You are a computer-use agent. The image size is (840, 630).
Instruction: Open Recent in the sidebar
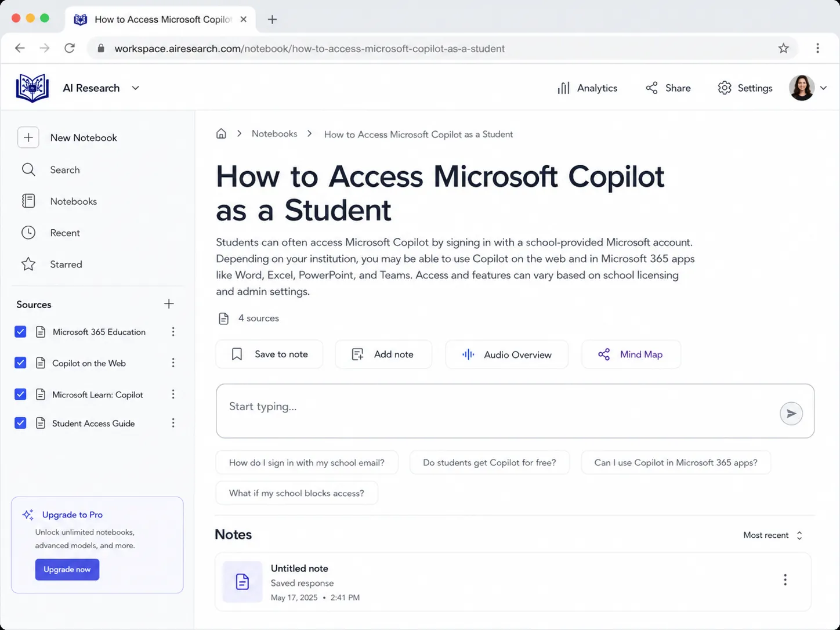(65, 233)
